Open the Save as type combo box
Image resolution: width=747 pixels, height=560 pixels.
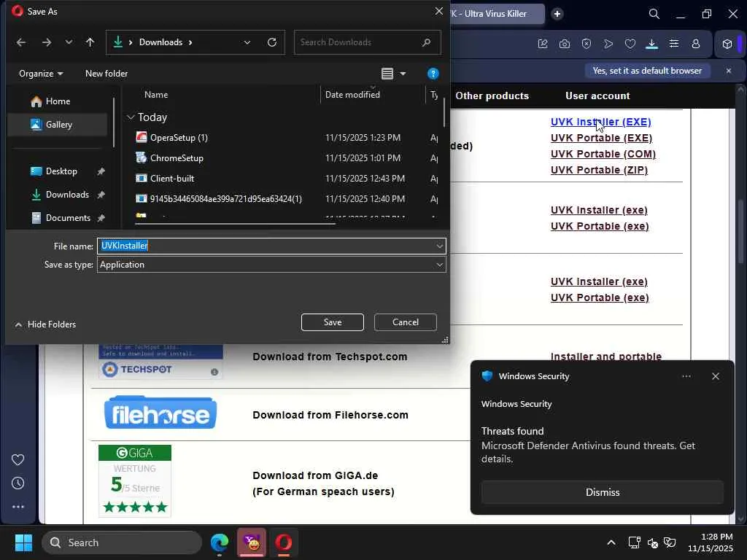(271, 265)
